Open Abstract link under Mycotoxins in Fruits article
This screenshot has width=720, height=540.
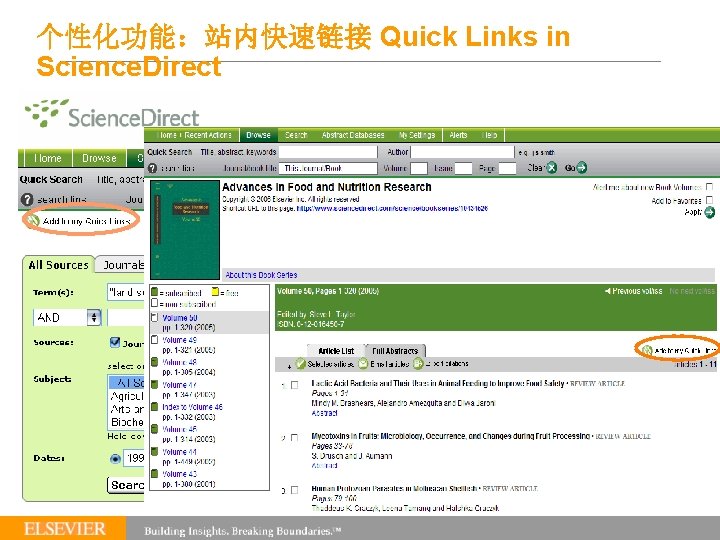[x=324, y=465]
